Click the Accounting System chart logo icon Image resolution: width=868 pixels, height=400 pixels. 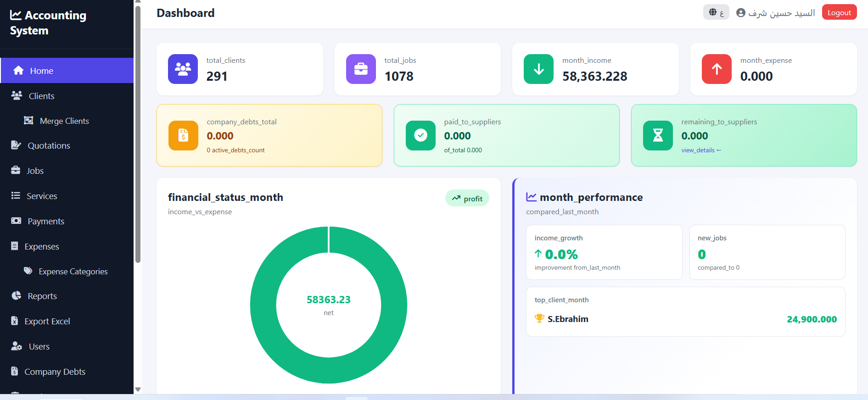(x=16, y=15)
